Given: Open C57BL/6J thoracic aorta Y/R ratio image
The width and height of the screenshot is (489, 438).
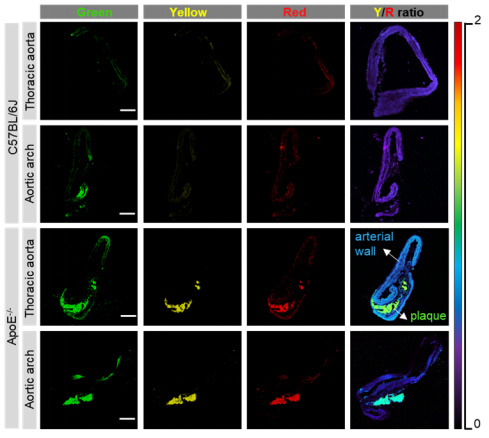Looking at the screenshot, I should (x=399, y=71).
